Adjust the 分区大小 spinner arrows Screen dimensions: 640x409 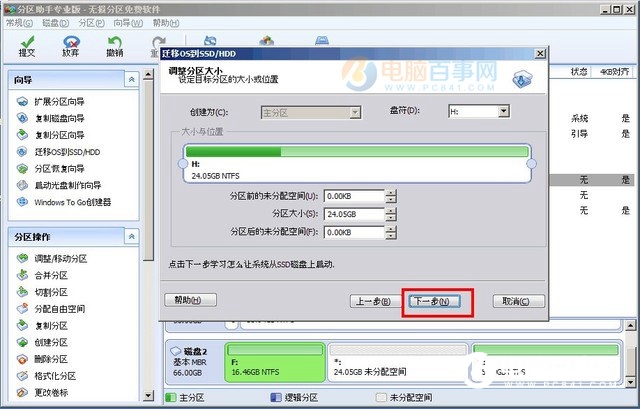[x=391, y=214]
